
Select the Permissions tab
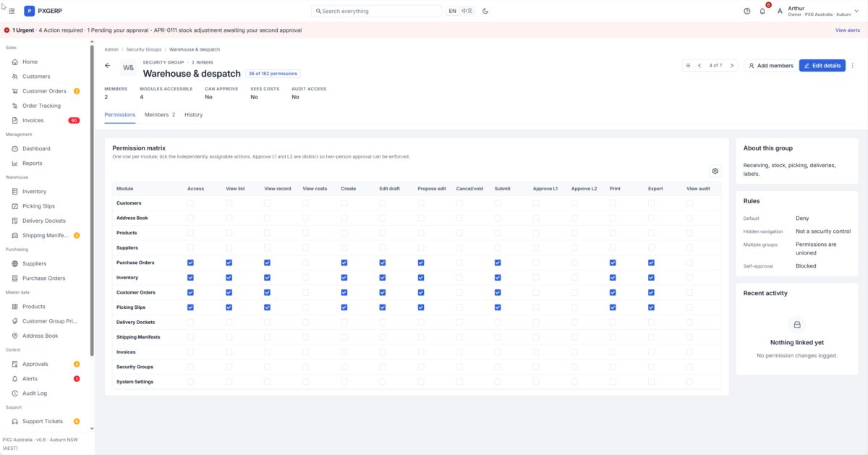[119, 115]
